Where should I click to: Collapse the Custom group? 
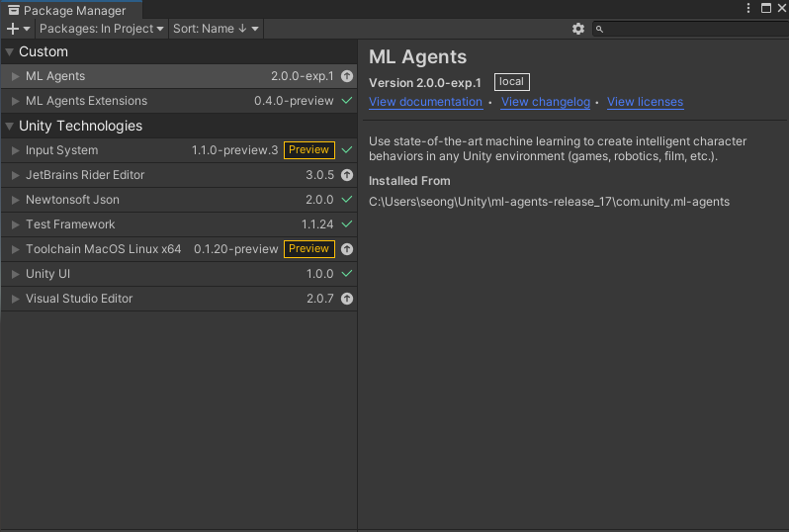[x=10, y=51]
